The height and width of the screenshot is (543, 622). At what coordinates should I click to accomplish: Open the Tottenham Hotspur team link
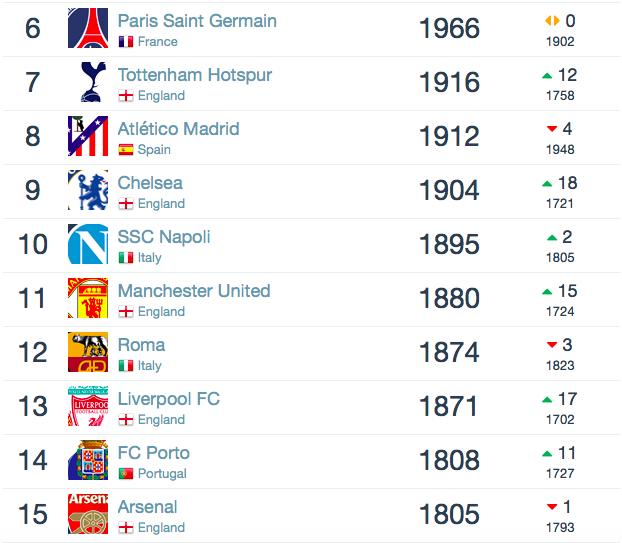(195, 75)
